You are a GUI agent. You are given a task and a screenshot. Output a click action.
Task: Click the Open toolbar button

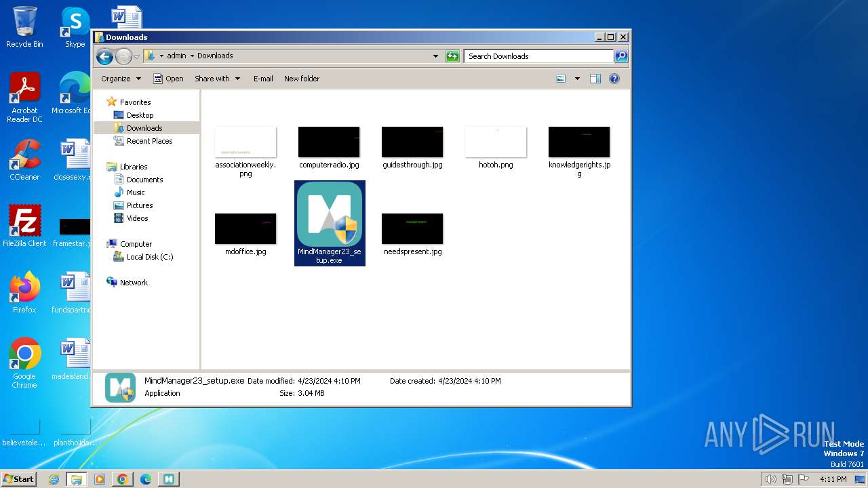pyautogui.click(x=168, y=79)
